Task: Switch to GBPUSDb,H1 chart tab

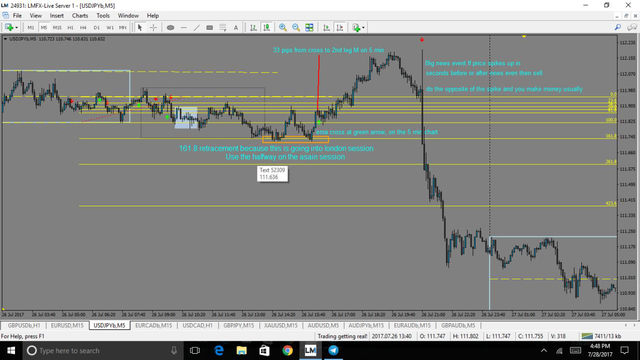Action: (x=24, y=325)
